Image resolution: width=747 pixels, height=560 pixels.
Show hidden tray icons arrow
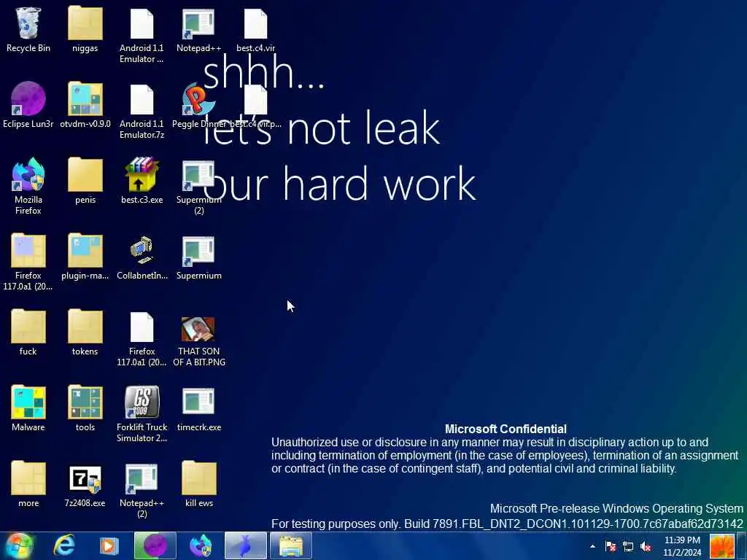tap(592, 546)
